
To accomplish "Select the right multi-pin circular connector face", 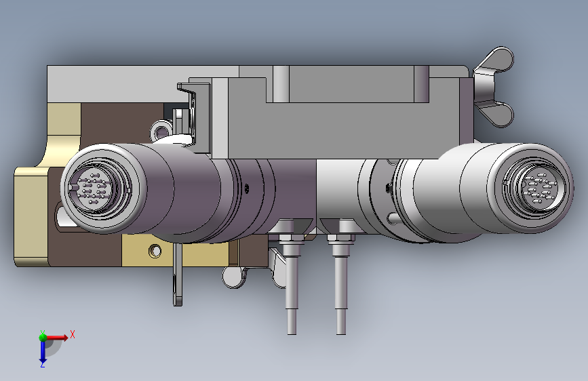I will click(x=539, y=190).
